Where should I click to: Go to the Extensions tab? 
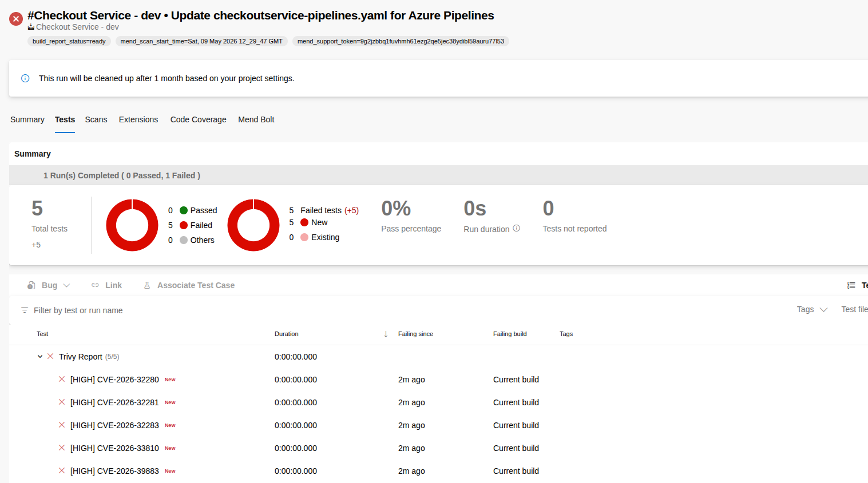(138, 119)
